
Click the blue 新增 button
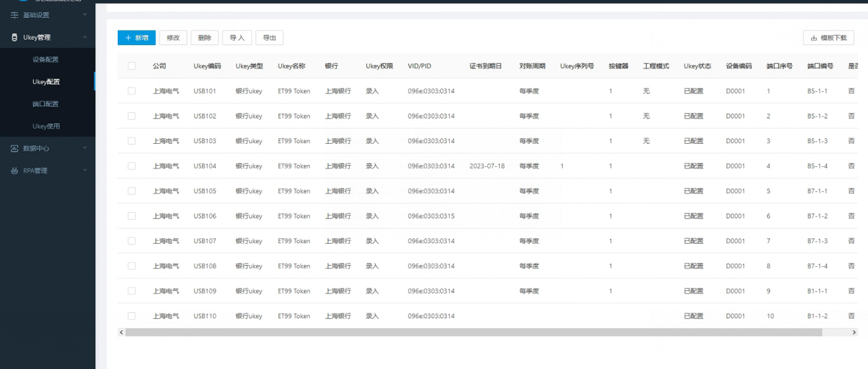(x=136, y=38)
